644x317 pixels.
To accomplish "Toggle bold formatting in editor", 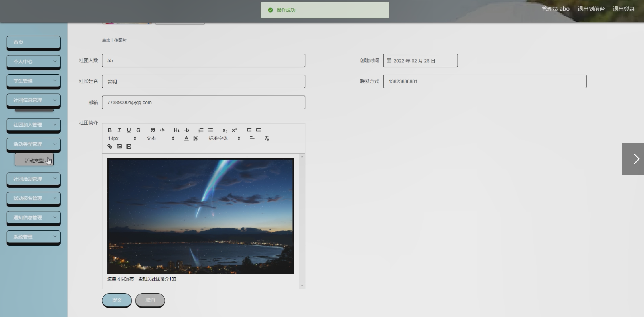I will point(110,130).
